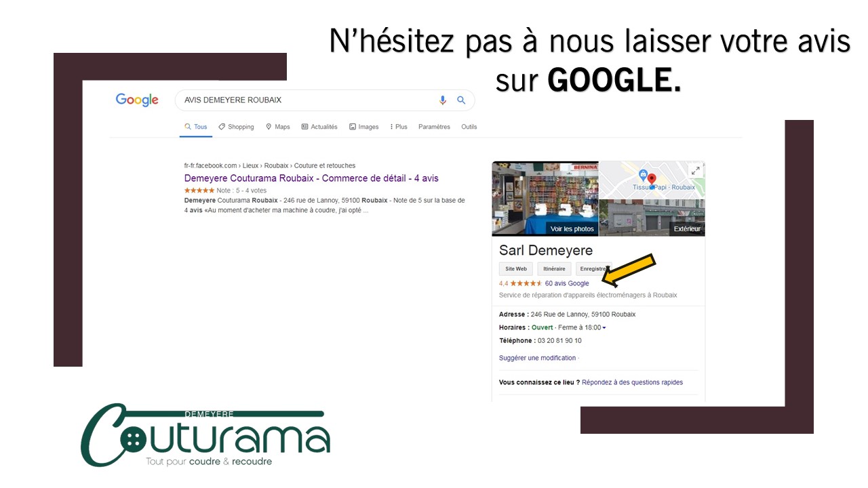Switch to the Images tab

[x=363, y=127]
